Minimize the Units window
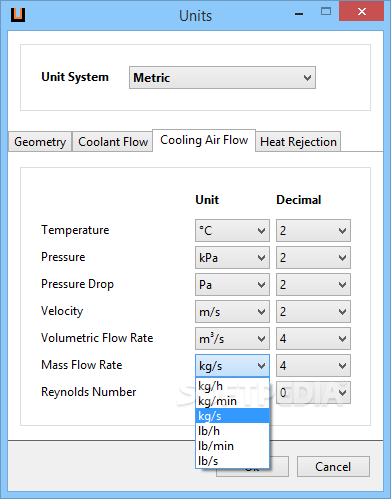Viewport: 391px width, 499px height. pos(299,13)
